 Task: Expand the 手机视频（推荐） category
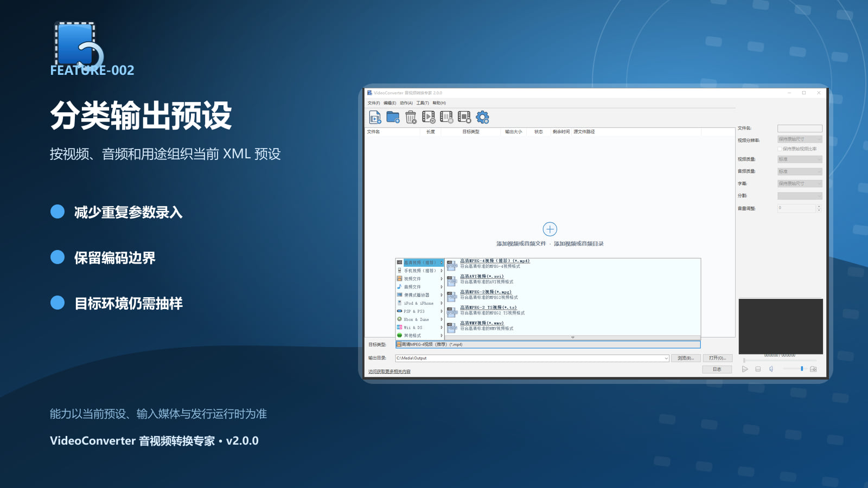tap(420, 271)
